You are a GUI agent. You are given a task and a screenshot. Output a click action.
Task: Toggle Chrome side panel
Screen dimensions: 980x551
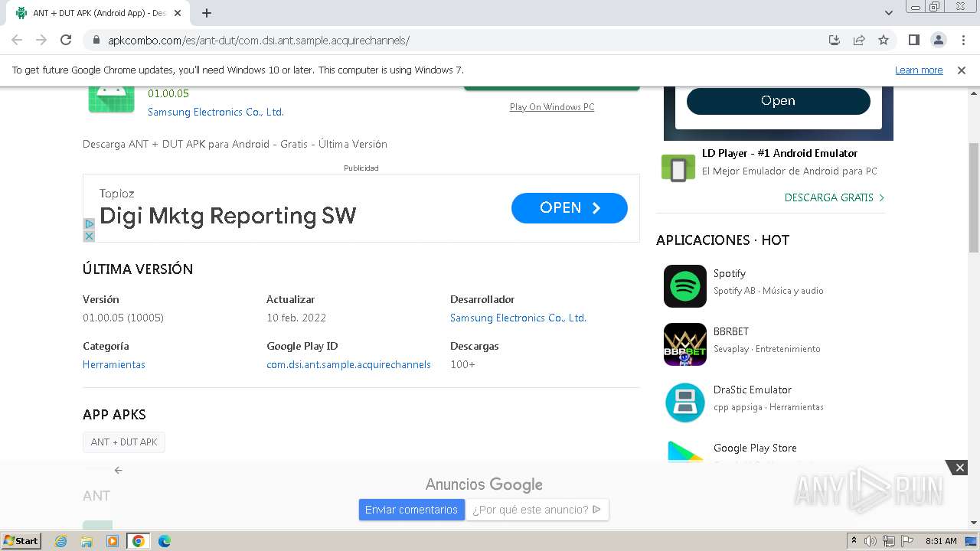pyautogui.click(x=913, y=40)
